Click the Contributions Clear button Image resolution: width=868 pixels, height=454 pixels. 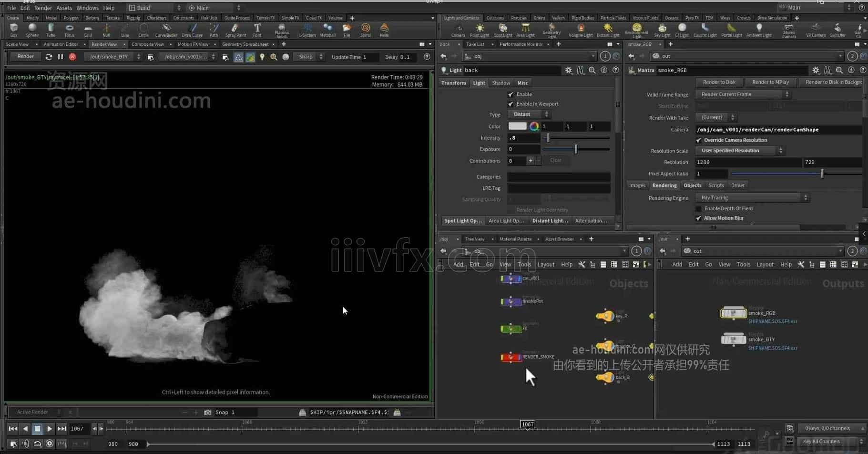point(555,161)
